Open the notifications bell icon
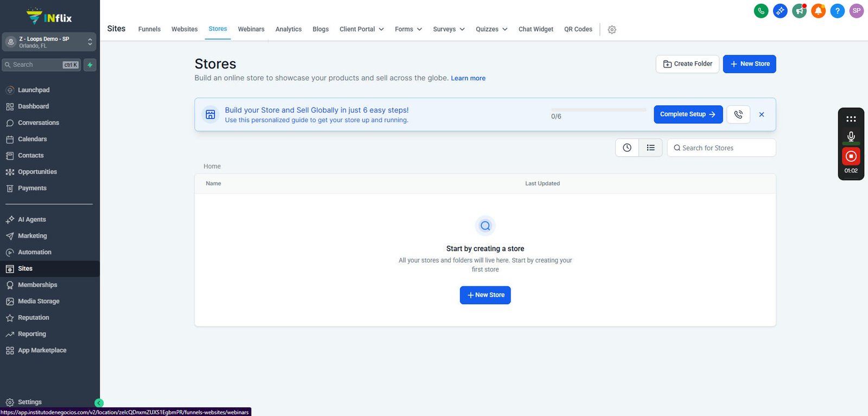The height and width of the screenshot is (416, 868). coord(818,11)
